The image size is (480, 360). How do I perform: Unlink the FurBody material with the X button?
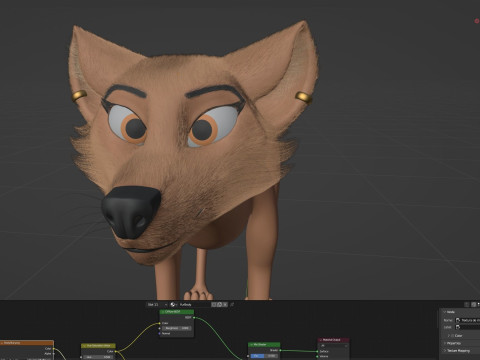click(x=225, y=304)
